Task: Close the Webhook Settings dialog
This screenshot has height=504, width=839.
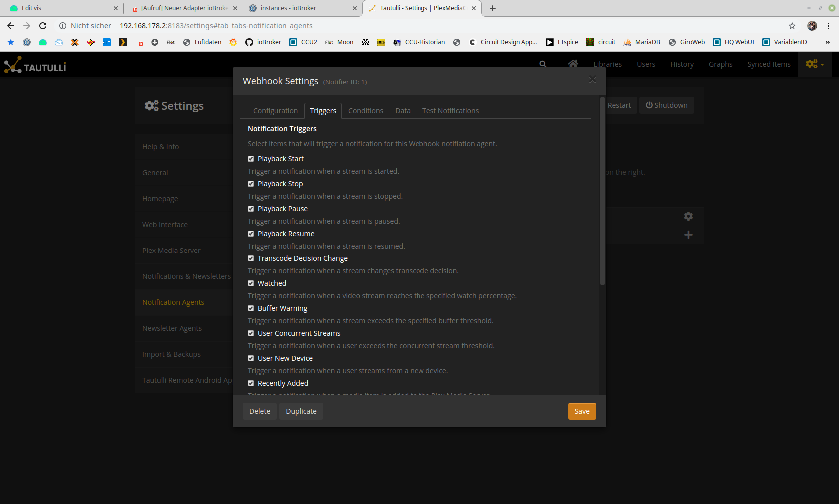Action: pos(592,79)
